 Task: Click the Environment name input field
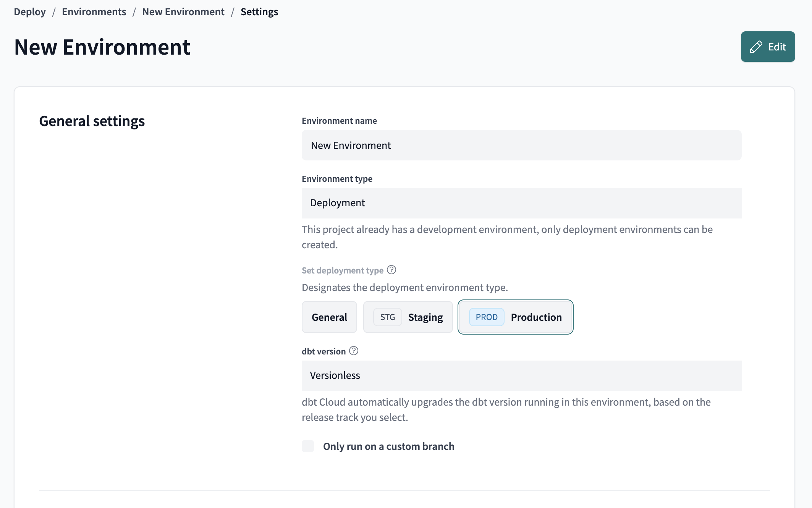(x=521, y=145)
